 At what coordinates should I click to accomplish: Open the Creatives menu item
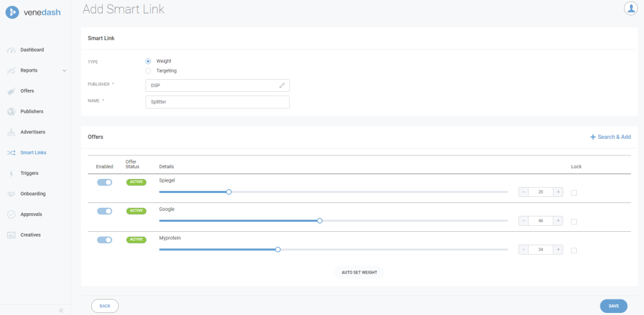(30, 235)
